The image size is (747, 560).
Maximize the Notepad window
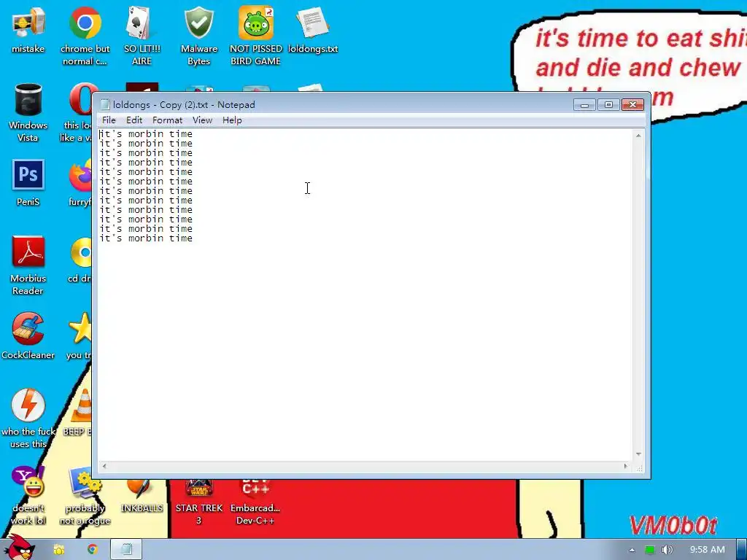tap(608, 104)
